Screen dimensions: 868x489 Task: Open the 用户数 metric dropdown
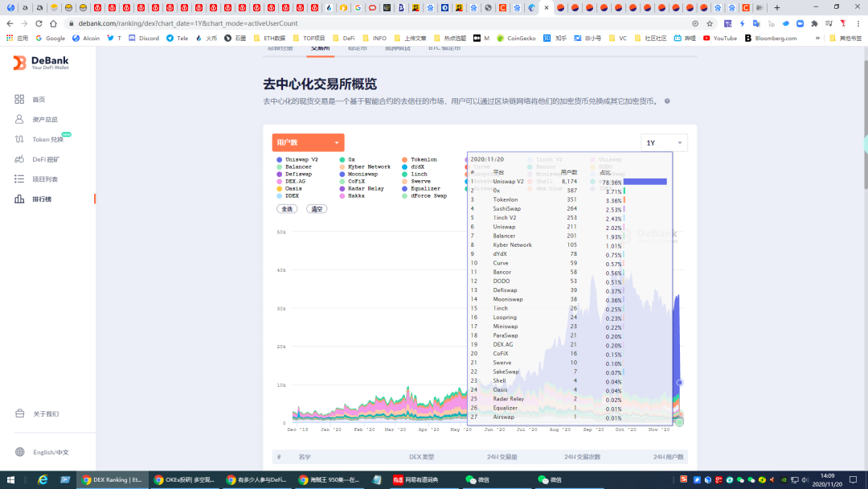308,142
